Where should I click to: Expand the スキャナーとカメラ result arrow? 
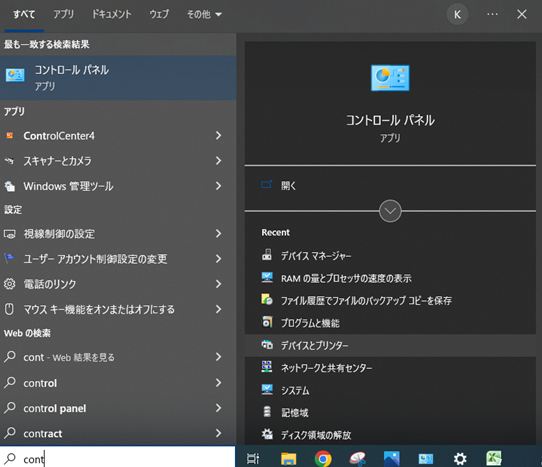[218, 161]
